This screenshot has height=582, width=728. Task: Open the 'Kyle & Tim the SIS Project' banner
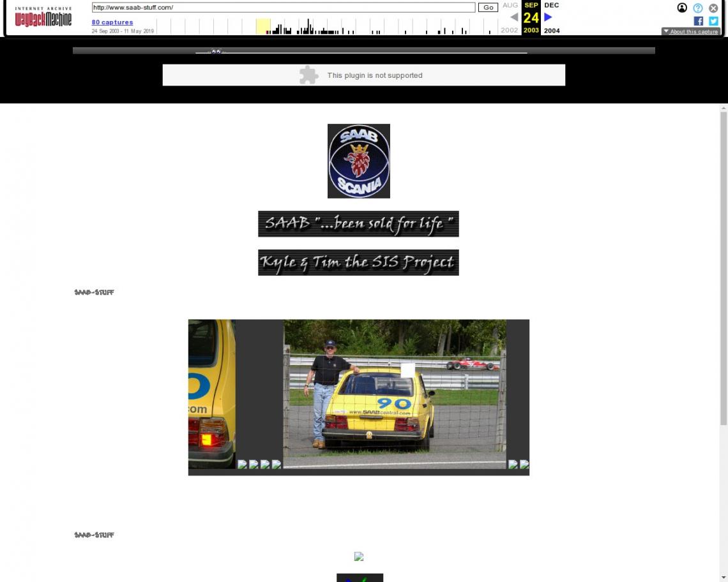pos(358,263)
